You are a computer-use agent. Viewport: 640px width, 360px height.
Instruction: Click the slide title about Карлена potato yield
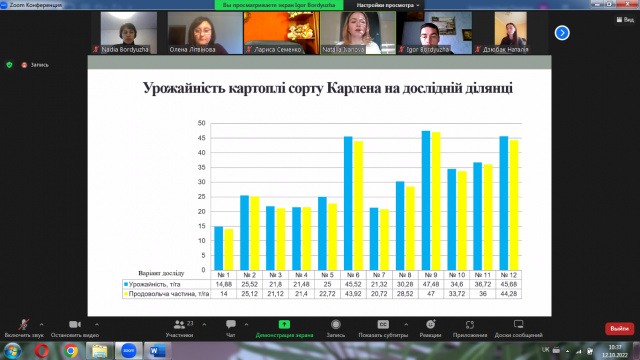click(327, 88)
